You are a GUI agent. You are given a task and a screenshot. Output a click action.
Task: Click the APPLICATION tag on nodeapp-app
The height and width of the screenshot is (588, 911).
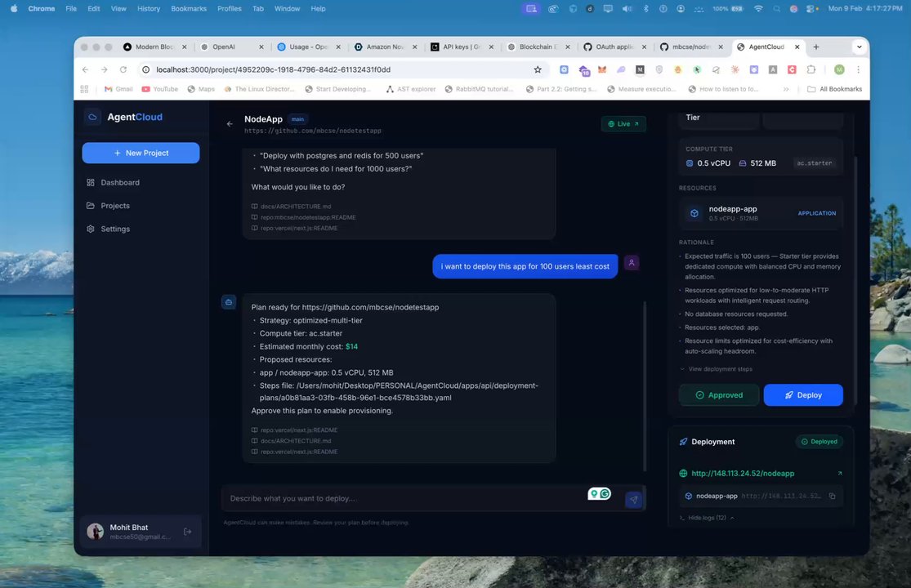817,213
